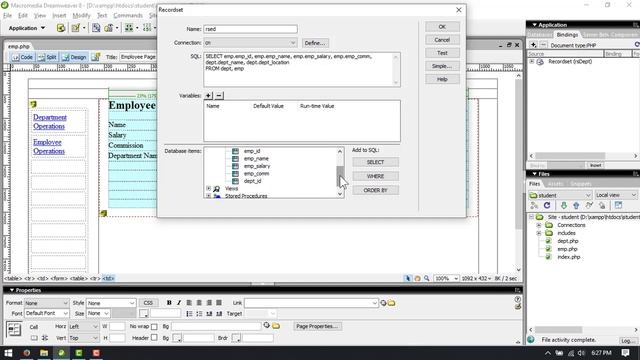Close the Recordset dialog with X
Screen dimensions: 640x360
point(459,10)
